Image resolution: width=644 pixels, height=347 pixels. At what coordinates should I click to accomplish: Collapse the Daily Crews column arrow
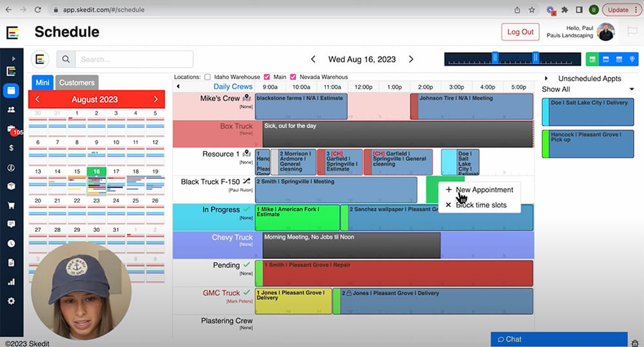178,86
